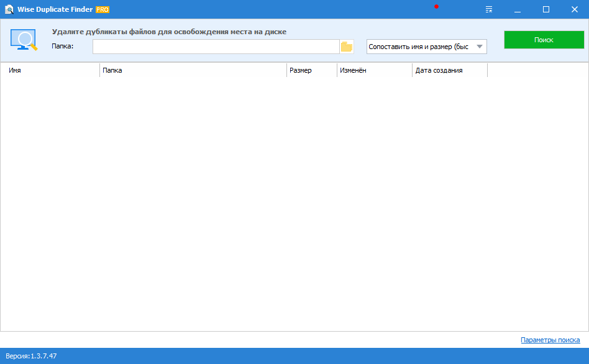Image resolution: width=589 pixels, height=364 pixels.
Task: Sort by the Изменён column header
Action: (374, 70)
